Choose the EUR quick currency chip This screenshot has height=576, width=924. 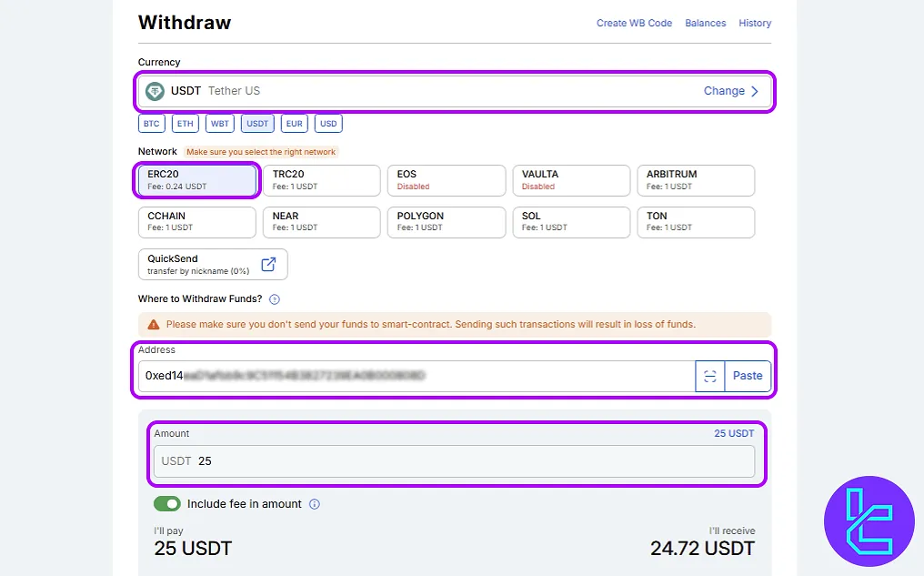pos(294,124)
